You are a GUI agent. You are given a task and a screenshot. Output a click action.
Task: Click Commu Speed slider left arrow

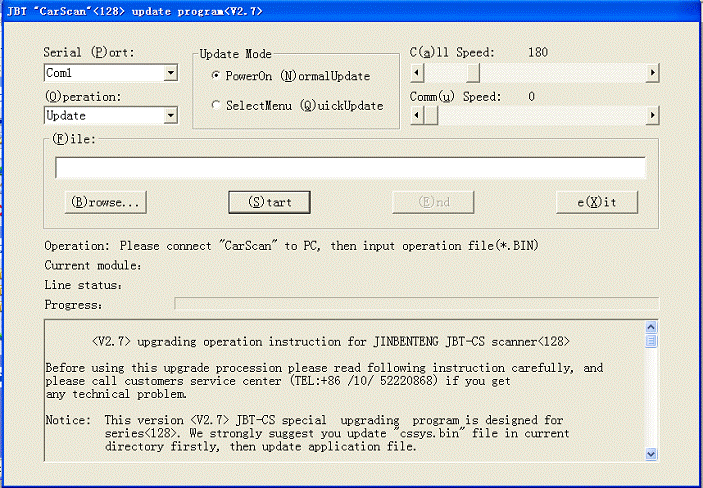click(x=418, y=117)
